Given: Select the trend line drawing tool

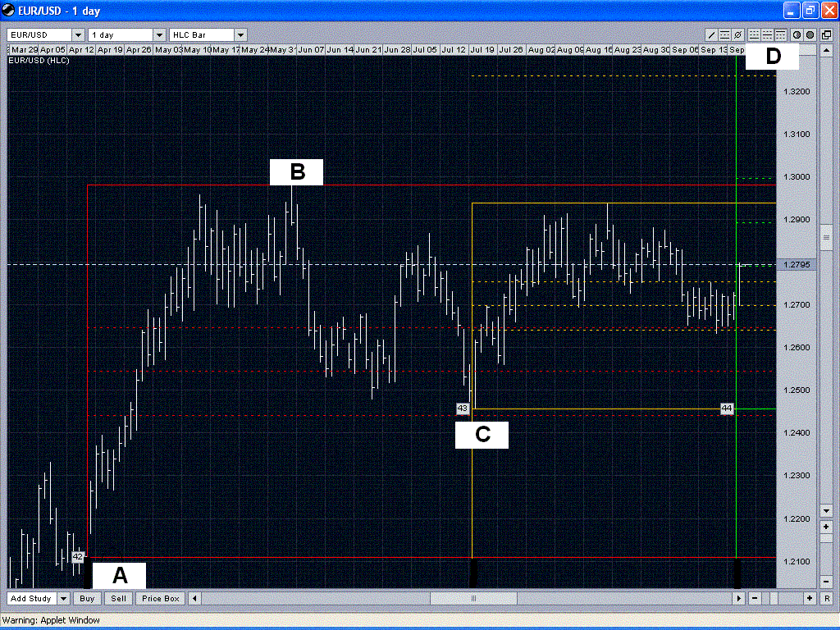Looking at the screenshot, I should (711, 35).
